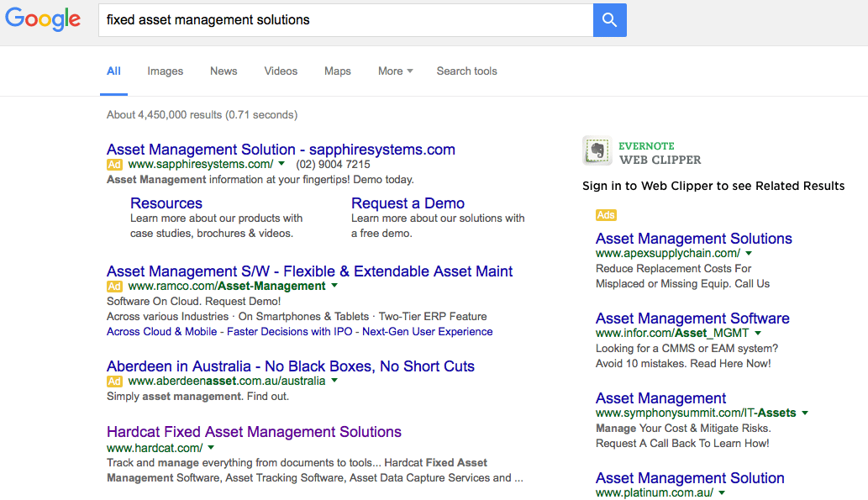The image size is (868, 500).
Task: Open Asset Management Solution sapphiresystems.com ad
Action: [x=281, y=150]
